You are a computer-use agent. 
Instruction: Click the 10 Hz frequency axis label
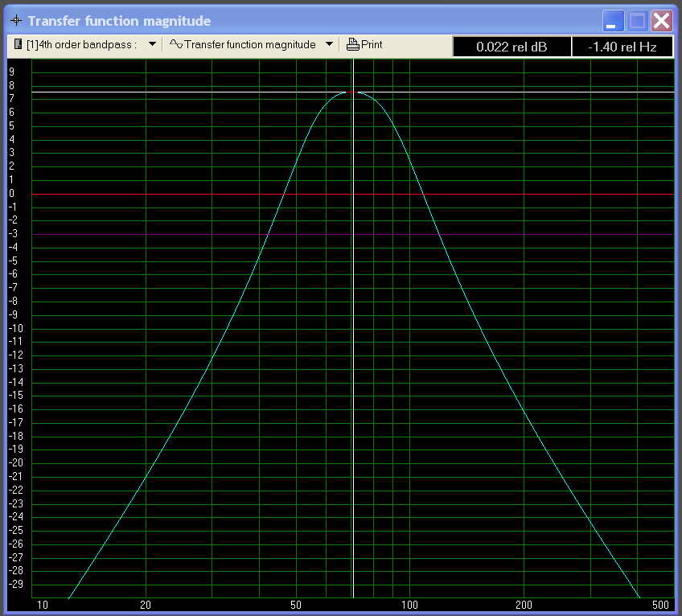42,605
